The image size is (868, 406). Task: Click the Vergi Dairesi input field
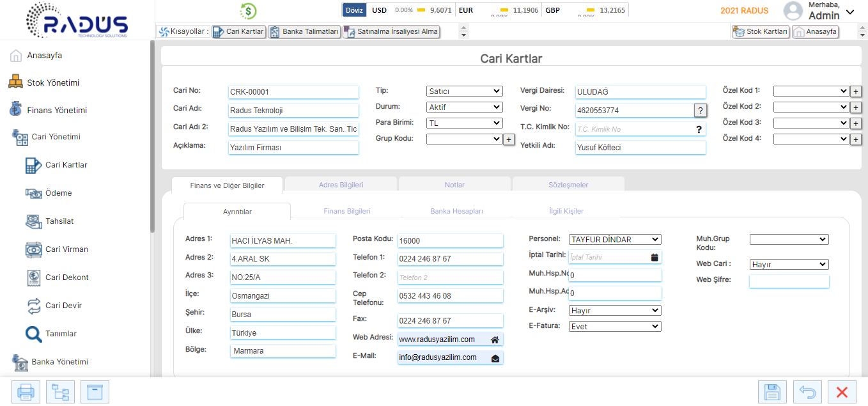click(x=640, y=92)
